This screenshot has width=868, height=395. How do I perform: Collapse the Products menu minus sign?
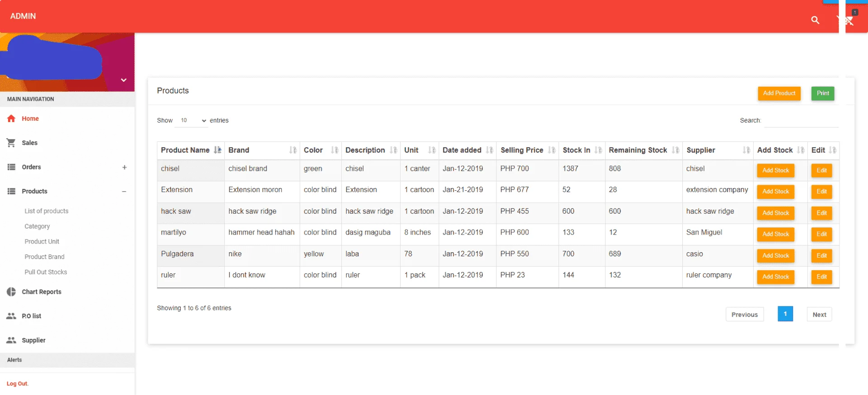click(x=124, y=192)
